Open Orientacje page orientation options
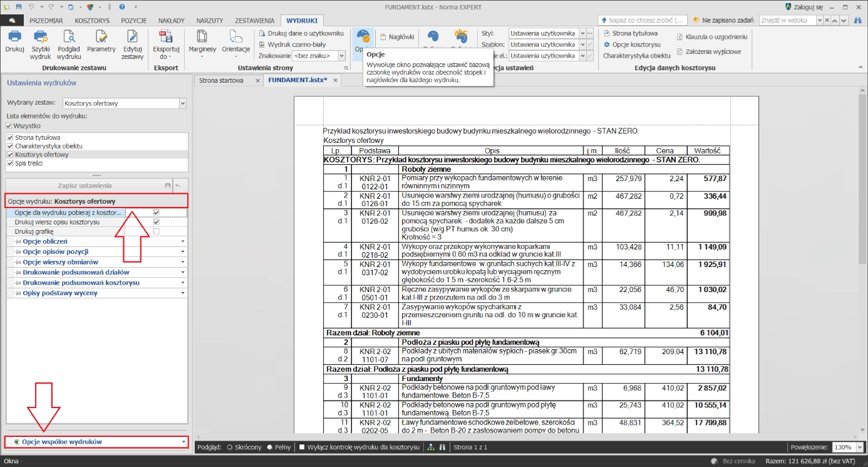Image resolution: width=868 pixels, height=467 pixels. point(236,44)
